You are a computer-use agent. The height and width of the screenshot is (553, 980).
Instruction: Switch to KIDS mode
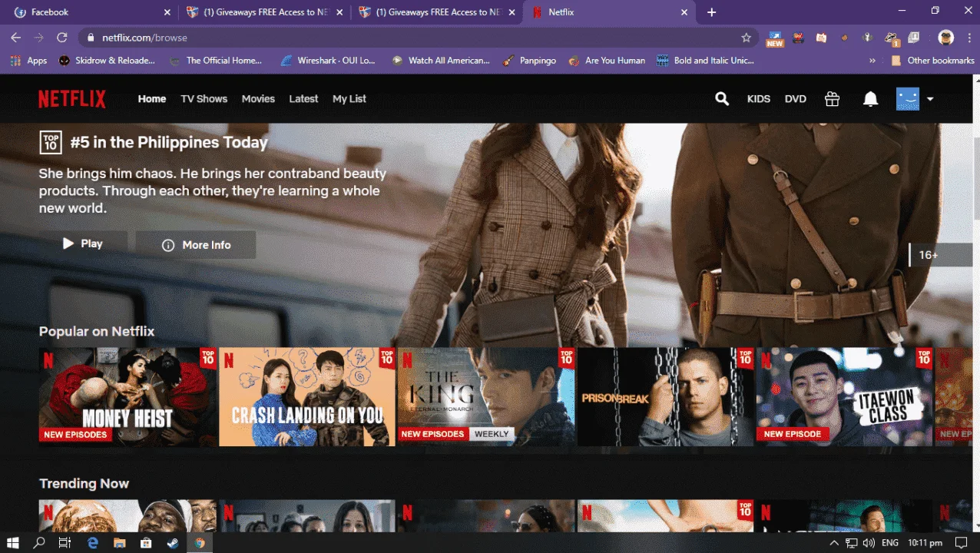pos(759,99)
